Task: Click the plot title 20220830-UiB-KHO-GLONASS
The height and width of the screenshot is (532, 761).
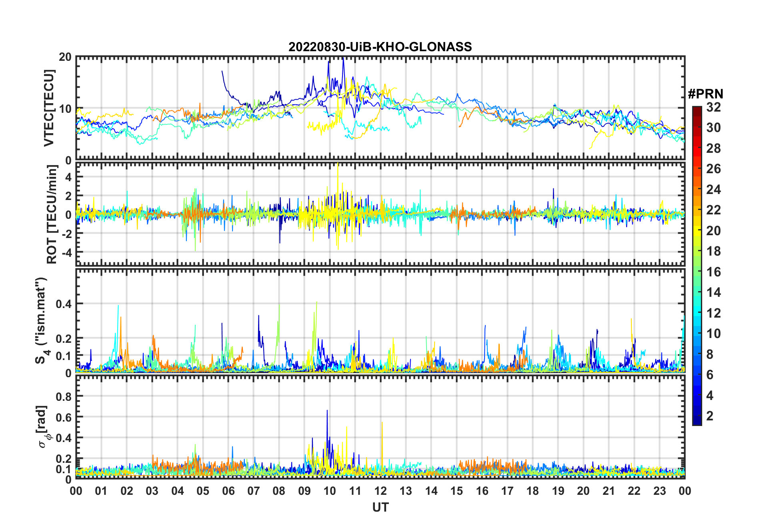Action: (x=380, y=47)
